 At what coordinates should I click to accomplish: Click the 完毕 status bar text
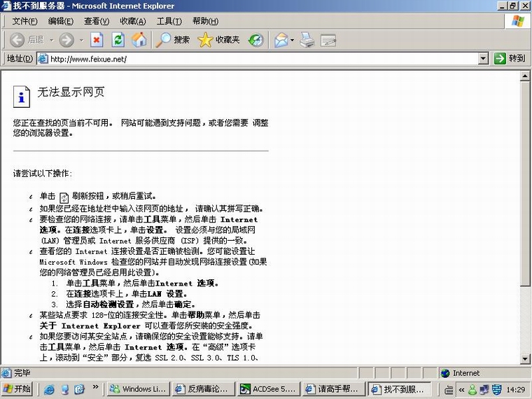(22, 373)
